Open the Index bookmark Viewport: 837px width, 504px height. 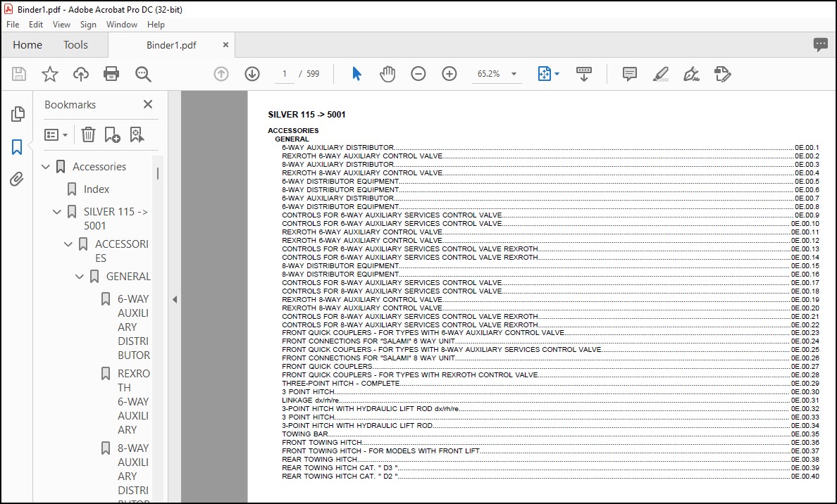pos(96,189)
